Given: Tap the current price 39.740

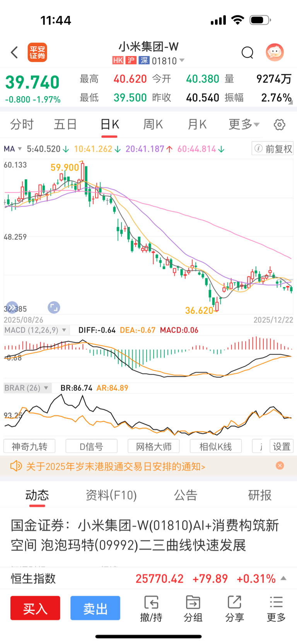Looking at the screenshot, I should click(x=32, y=82).
